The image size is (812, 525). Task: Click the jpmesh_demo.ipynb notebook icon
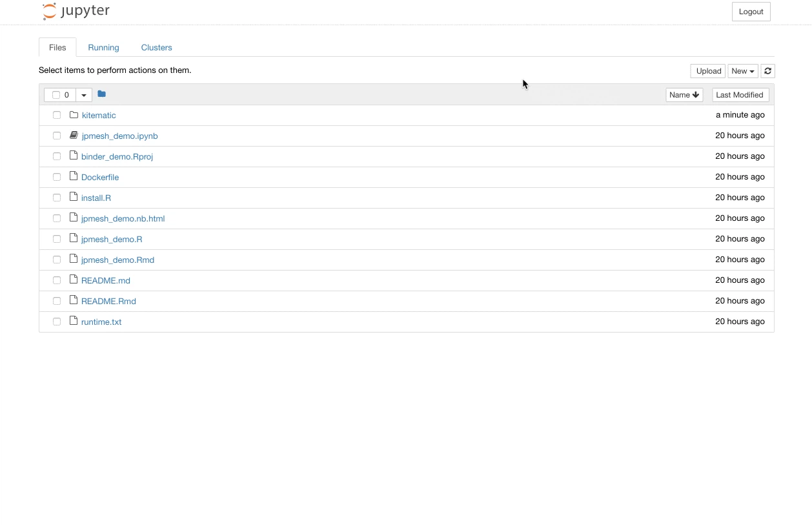tap(74, 136)
